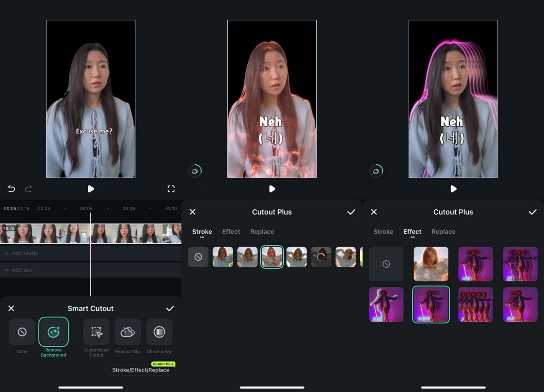Click the 00:08 timeline ruler mark
Screen dimensions: 544x392
[x=128, y=208]
